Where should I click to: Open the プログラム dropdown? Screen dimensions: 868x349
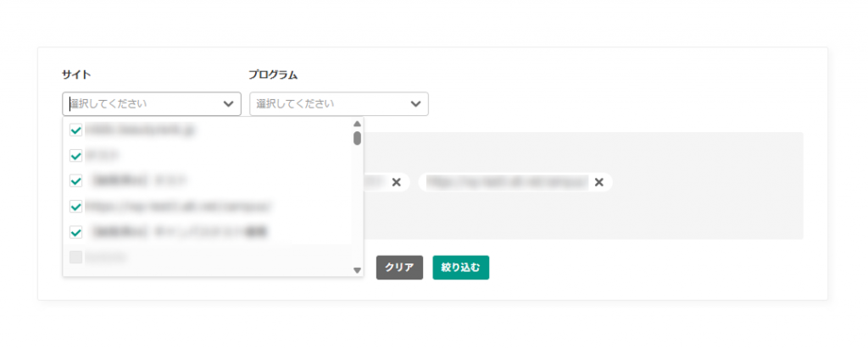coord(339,103)
